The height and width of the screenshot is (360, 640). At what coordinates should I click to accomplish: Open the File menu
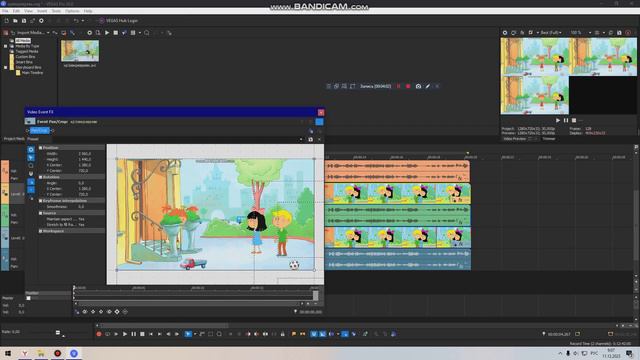5,11
